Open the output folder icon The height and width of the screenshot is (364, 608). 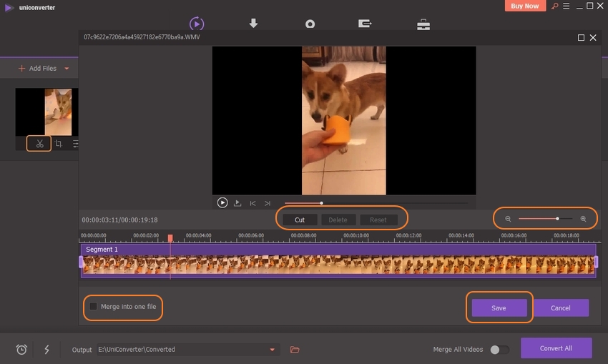point(295,350)
